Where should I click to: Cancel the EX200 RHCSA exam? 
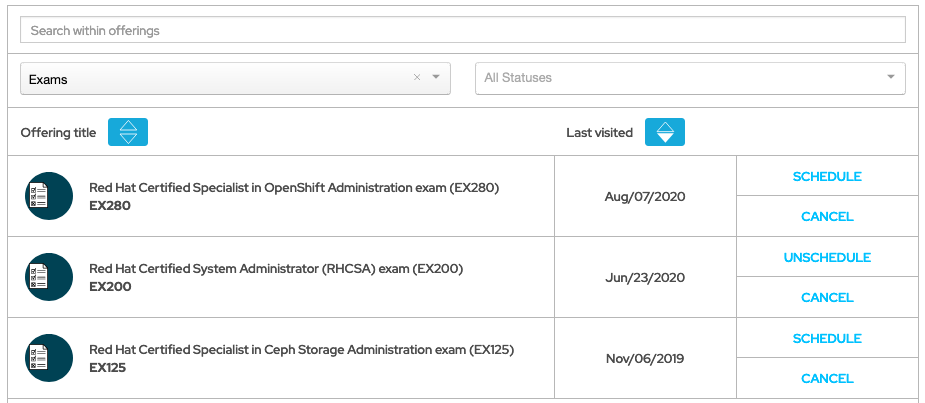pyautogui.click(x=827, y=298)
